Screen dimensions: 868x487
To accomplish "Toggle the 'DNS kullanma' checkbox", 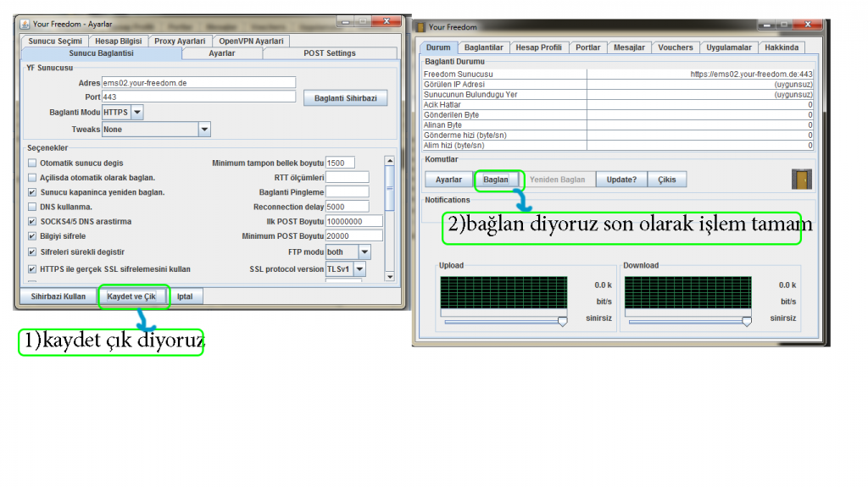I will (x=32, y=207).
